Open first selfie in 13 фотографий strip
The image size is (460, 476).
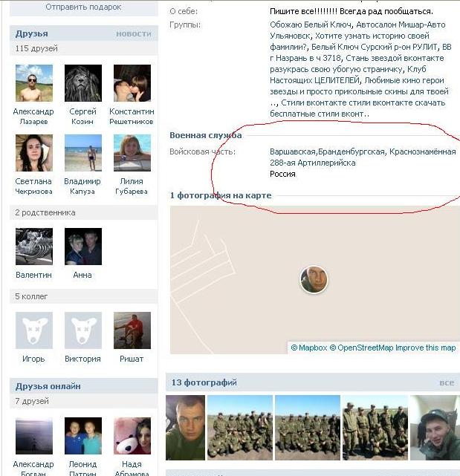[185, 428]
